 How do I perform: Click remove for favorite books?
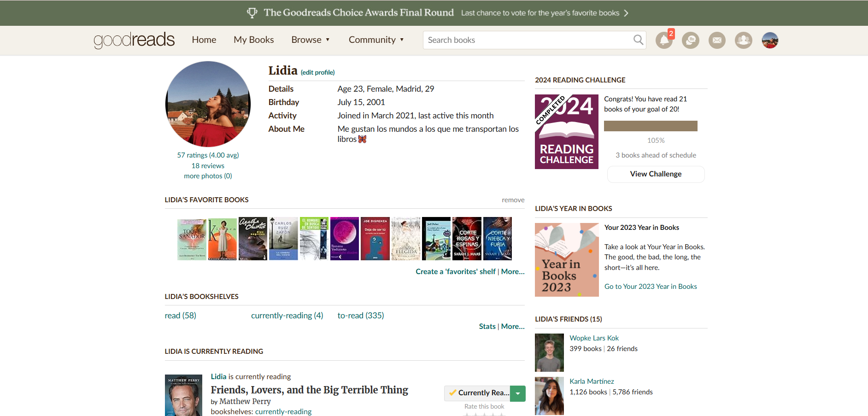(513, 200)
